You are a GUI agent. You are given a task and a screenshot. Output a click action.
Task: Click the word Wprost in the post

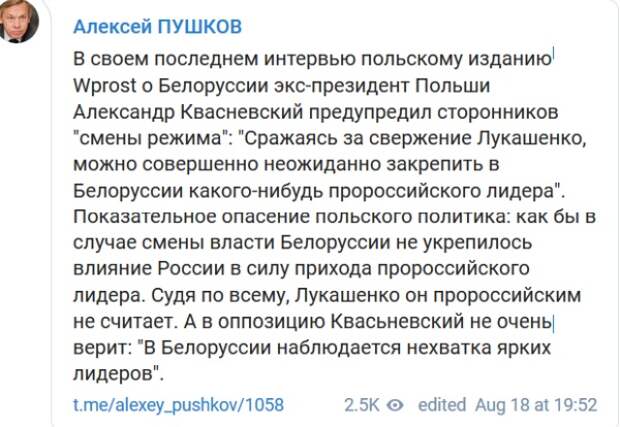pyautogui.click(x=105, y=85)
